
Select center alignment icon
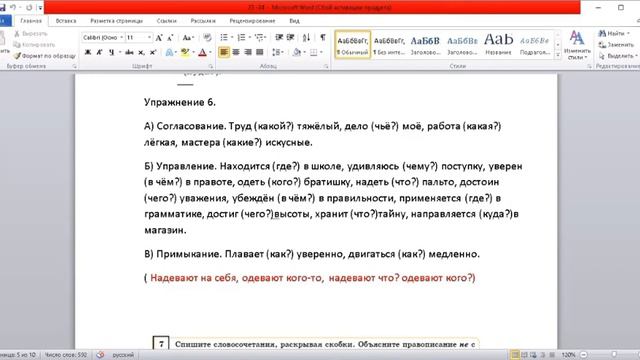(236, 52)
